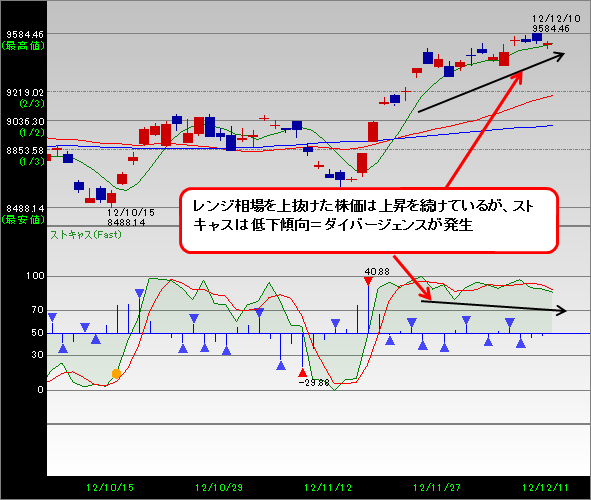Click the 9584.46 最高値 price label

23,40
